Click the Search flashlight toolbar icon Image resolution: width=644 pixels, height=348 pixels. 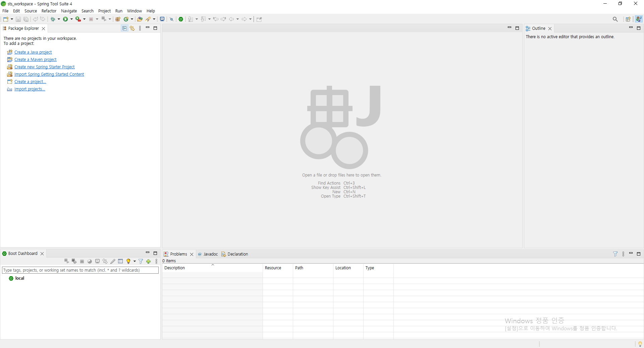[x=148, y=19]
